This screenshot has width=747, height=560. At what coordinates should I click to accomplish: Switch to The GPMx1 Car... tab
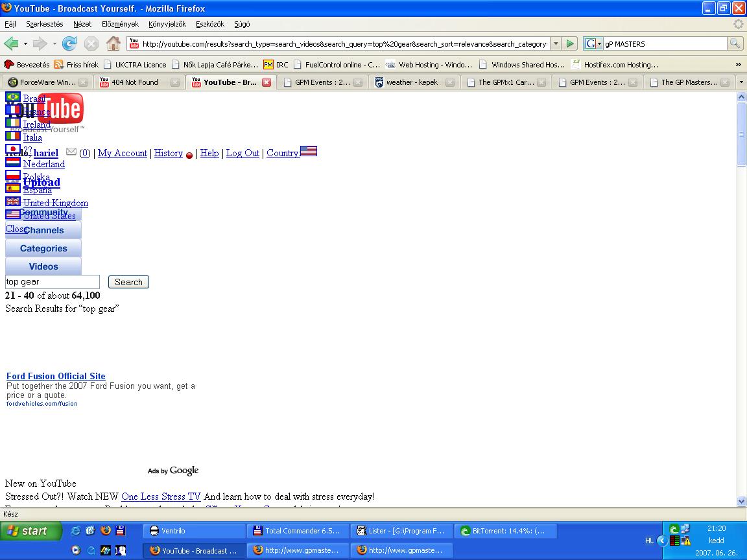506,82
